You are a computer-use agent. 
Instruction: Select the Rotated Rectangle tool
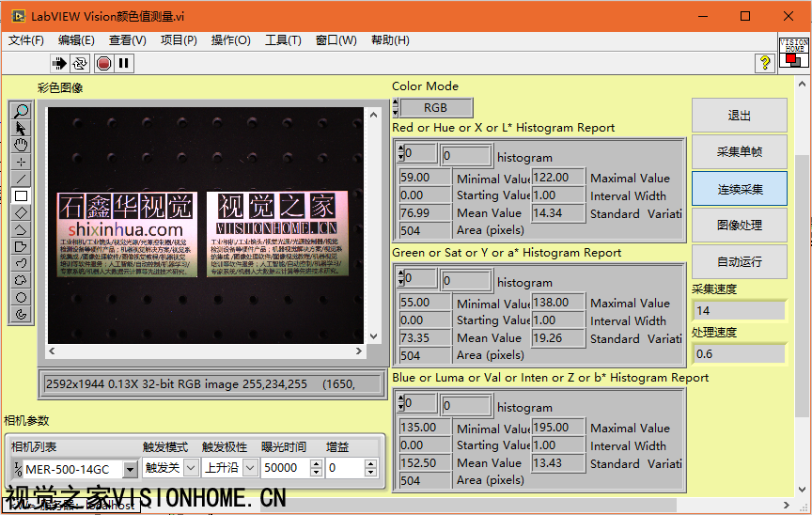[22, 212]
